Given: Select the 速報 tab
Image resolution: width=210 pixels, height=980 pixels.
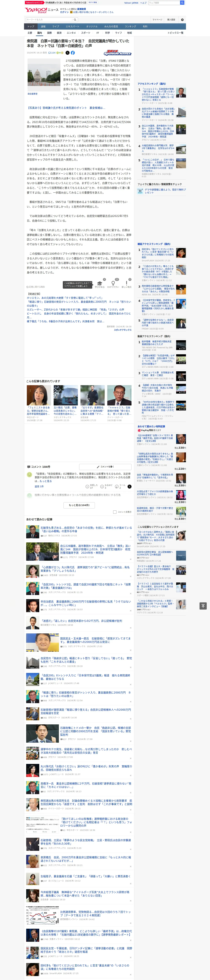Looking at the screenshot, I should tap(43, 27).
